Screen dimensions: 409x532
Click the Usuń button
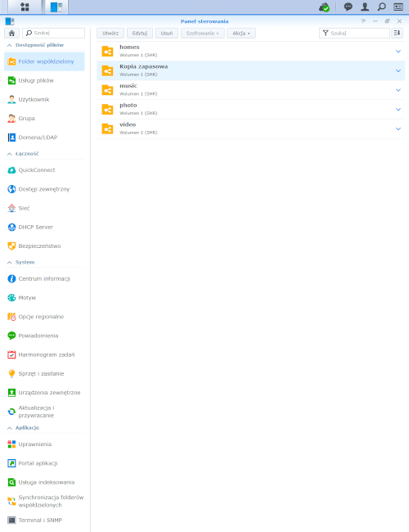pyautogui.click(x=167, y=34)
